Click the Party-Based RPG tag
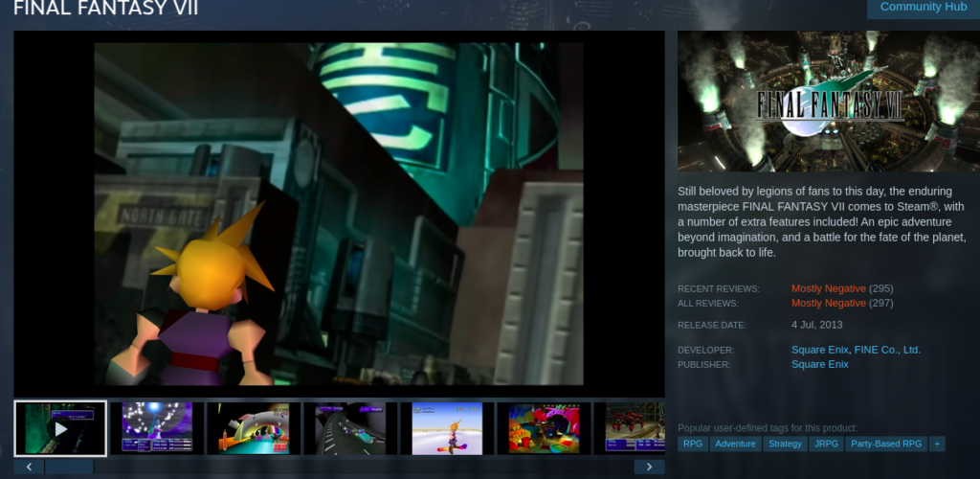 [886, 444]
